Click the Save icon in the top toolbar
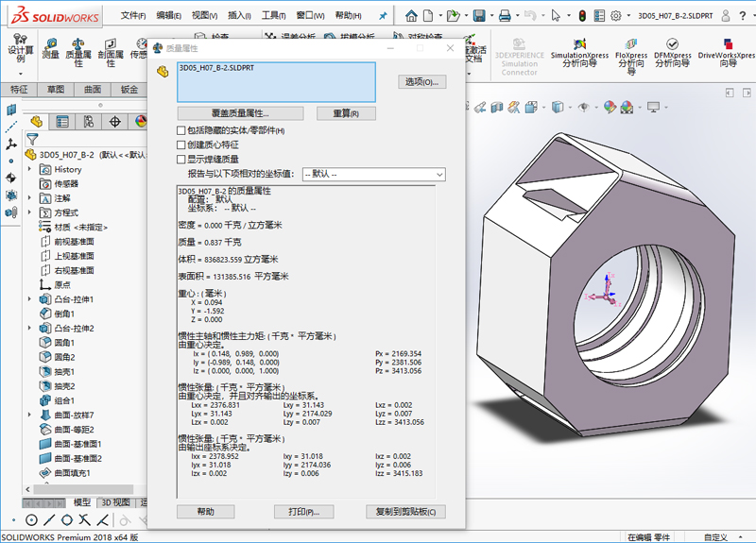This screenshot has width=756, height=543. point(480,16)
